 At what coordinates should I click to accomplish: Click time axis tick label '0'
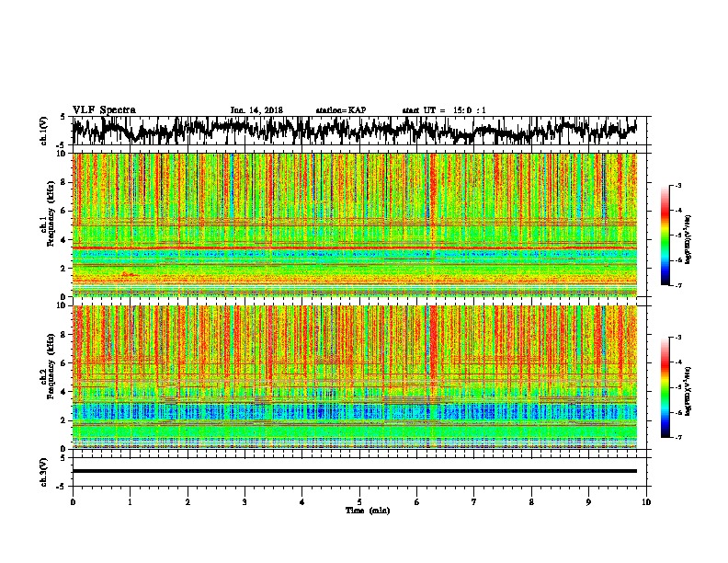click(x=73, y=502)
